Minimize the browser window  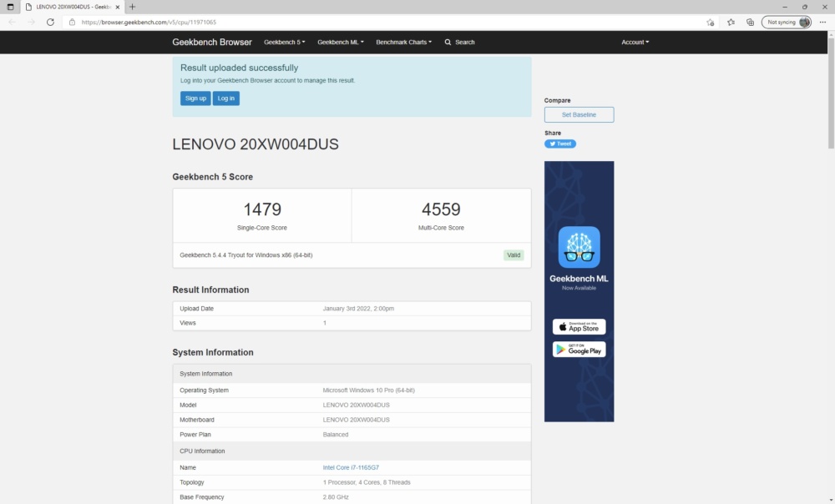coord(784,7)
